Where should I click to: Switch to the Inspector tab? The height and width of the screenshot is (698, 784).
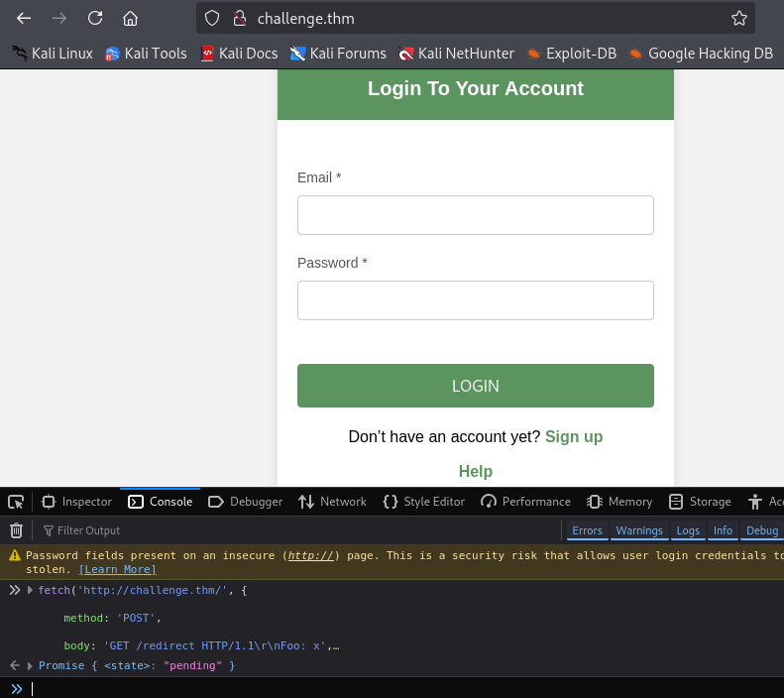[77, 502]
